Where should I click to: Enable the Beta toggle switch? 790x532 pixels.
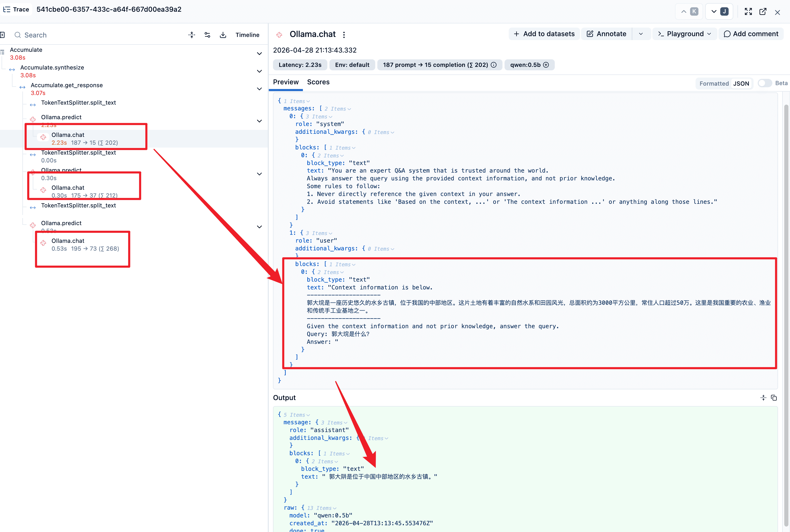tap(764, 83)
